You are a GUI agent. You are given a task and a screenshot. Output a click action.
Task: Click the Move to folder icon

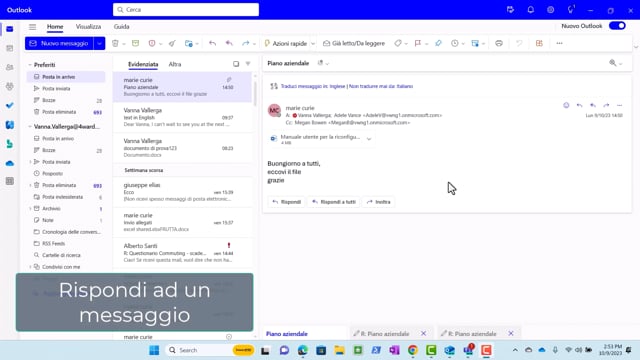click(189, 43)
